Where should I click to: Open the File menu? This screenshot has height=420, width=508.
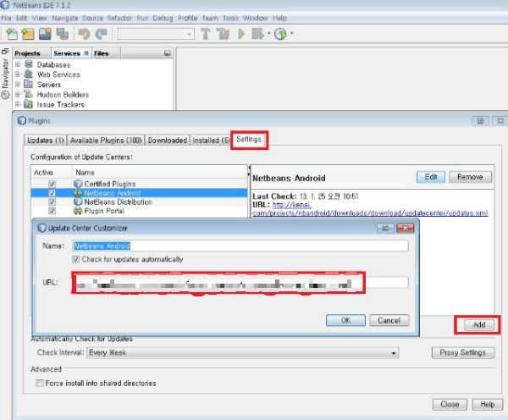click(x=6, y=18)
